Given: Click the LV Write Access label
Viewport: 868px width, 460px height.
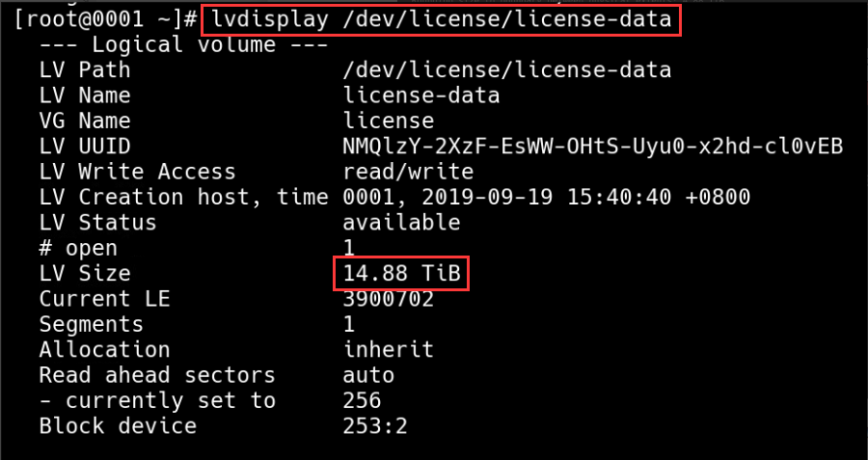Looking at the screenshot, I should [137, 172].
